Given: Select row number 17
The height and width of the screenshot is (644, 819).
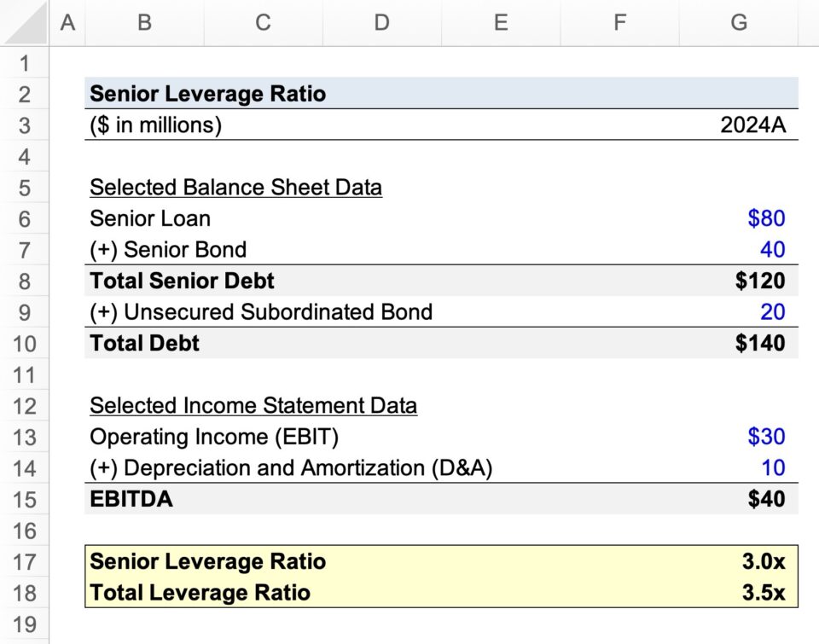Looking at the screenshot, I should 26,562.
